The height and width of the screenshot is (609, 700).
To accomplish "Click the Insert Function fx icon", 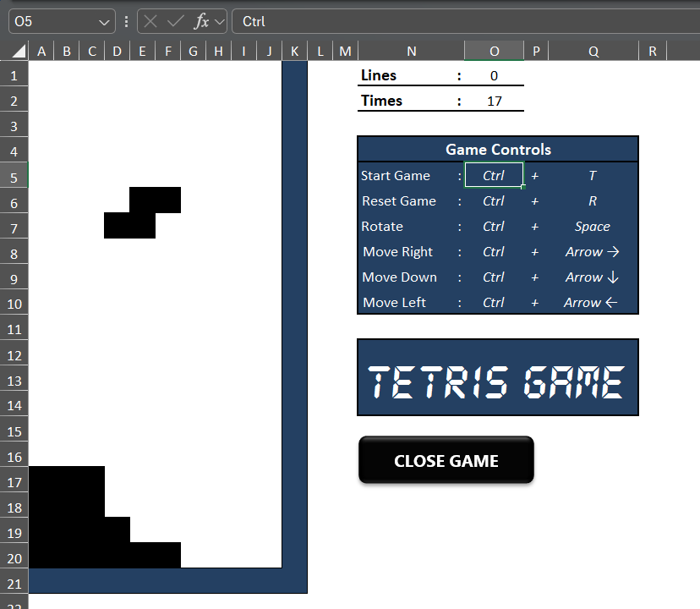I will [201, 21].
